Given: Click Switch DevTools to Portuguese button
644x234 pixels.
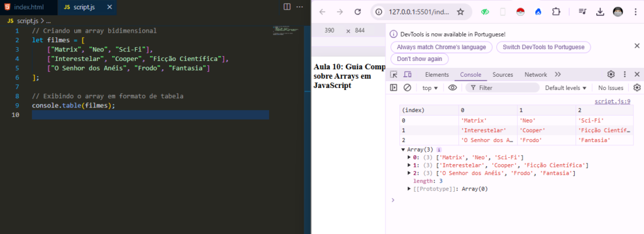Looking at the screenshot, I should [x=543, y=47].
